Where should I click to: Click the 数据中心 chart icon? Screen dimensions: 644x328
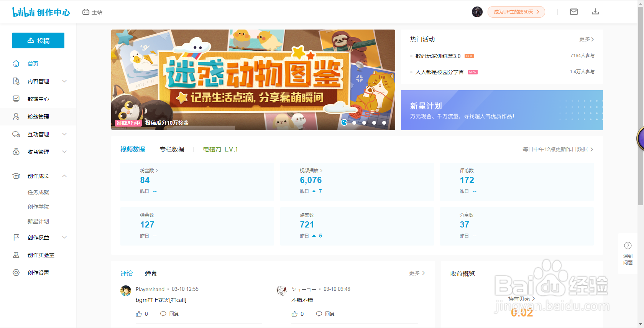pos(16,99)
